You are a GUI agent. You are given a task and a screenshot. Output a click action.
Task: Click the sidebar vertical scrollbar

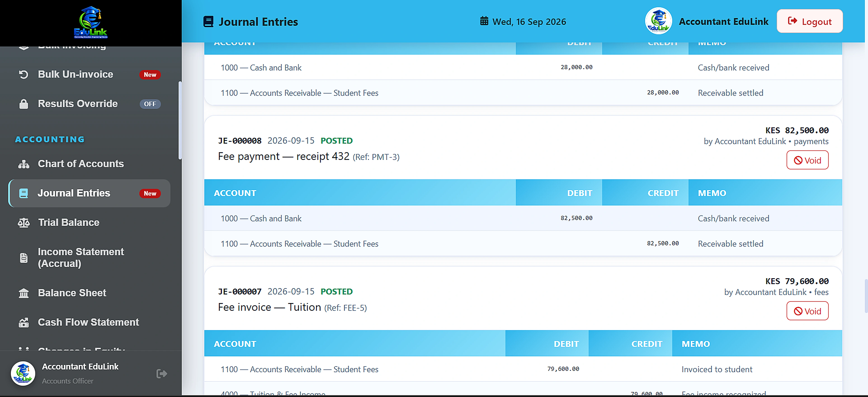180,120
